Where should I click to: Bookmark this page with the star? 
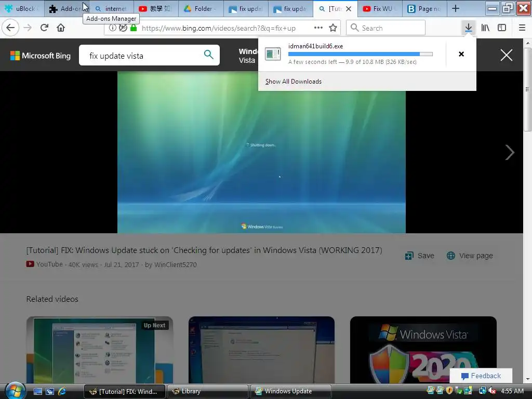coord(333,28)
